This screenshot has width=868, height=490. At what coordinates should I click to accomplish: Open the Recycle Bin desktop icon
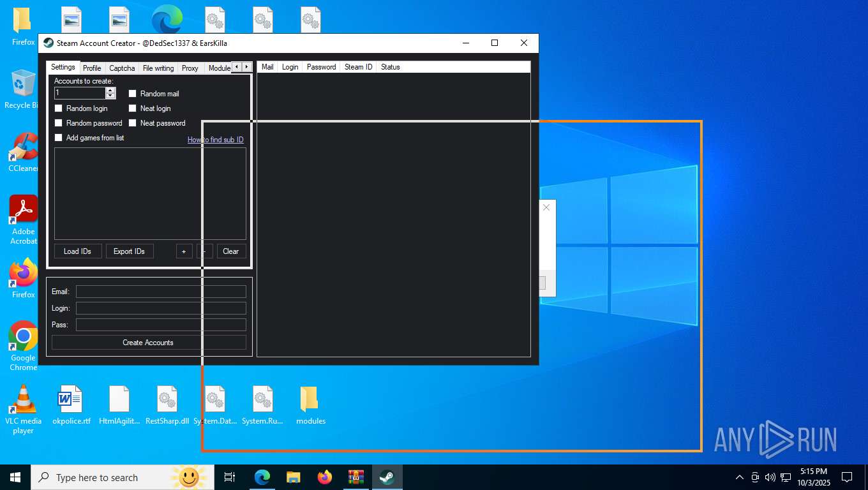[23, 89]
